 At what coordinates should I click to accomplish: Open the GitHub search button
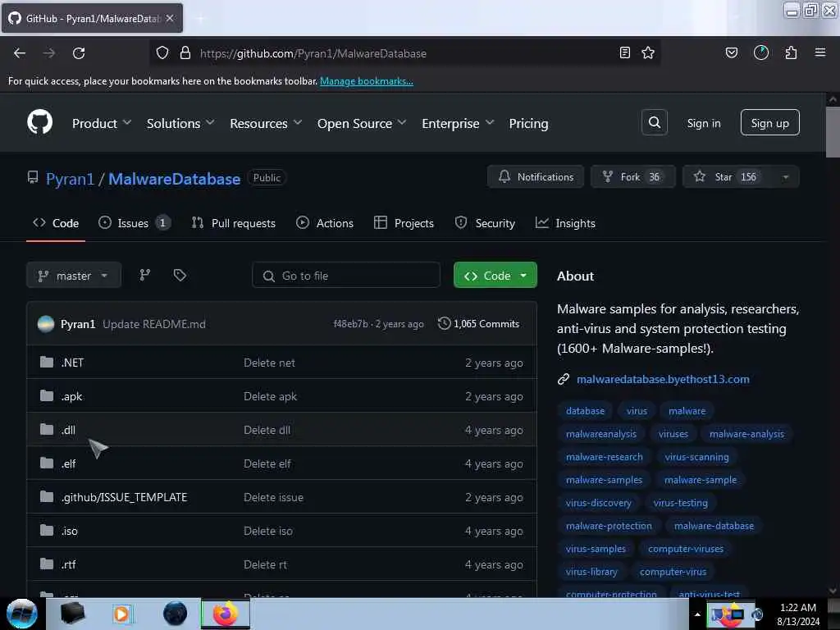click(x=654, y=123)
